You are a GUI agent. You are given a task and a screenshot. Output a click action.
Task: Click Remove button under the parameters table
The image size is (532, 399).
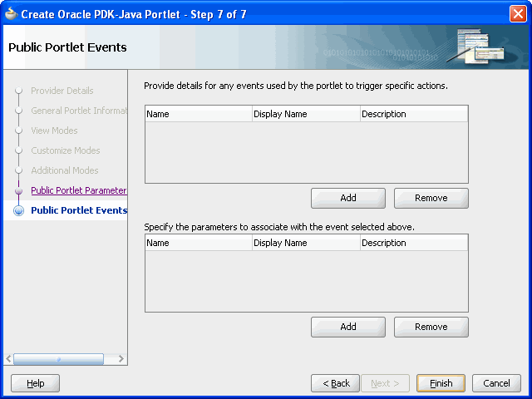tap(431, 327)
